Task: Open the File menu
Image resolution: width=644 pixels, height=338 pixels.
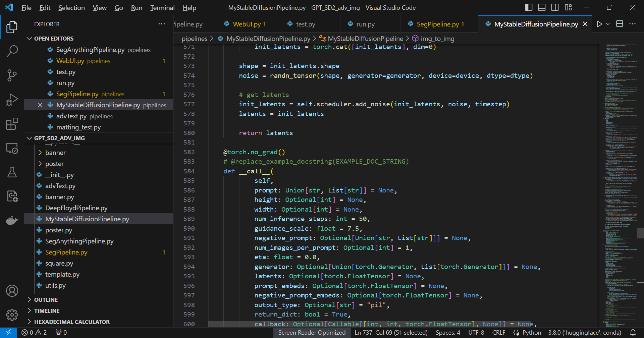Action: point(26,8)
